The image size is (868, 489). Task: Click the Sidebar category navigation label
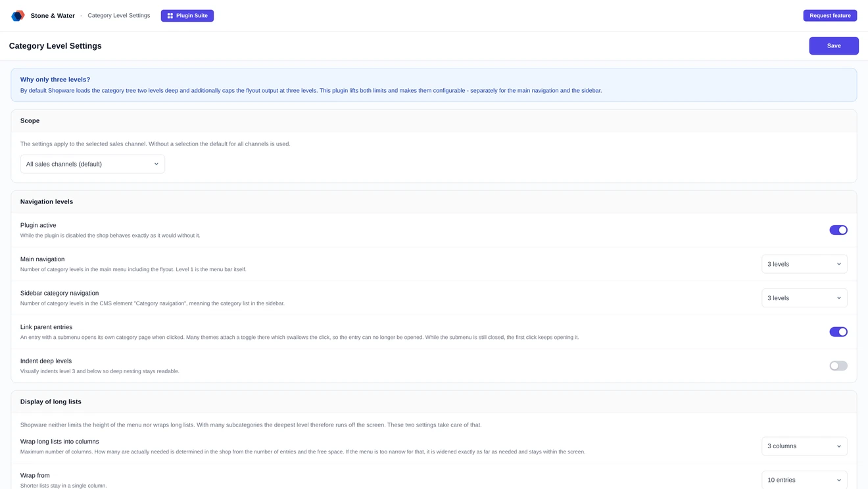(x=60, y=294)
